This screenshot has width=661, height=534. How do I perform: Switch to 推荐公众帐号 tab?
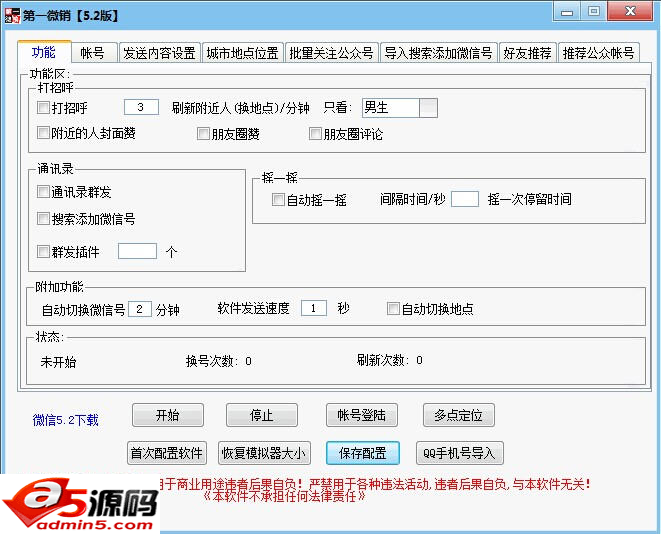tap(599, 53)
